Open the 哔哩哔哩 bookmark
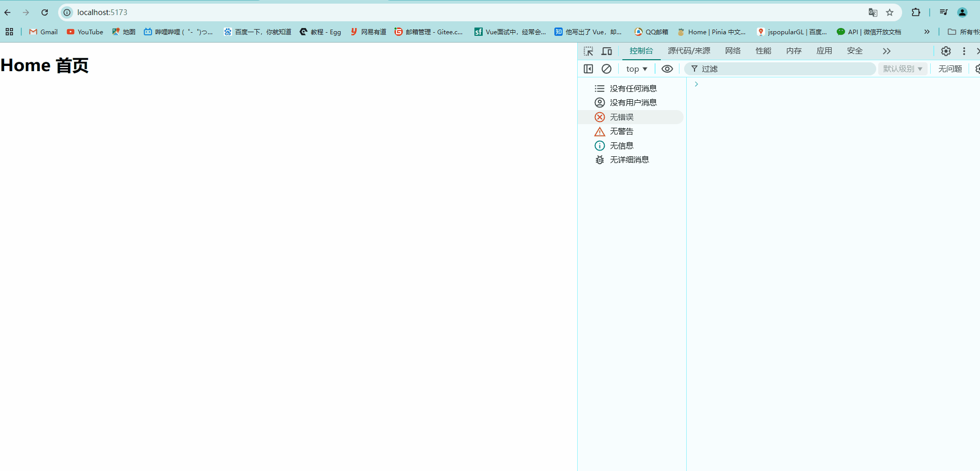This screenshot has width=980, height=471. (179, 32)
